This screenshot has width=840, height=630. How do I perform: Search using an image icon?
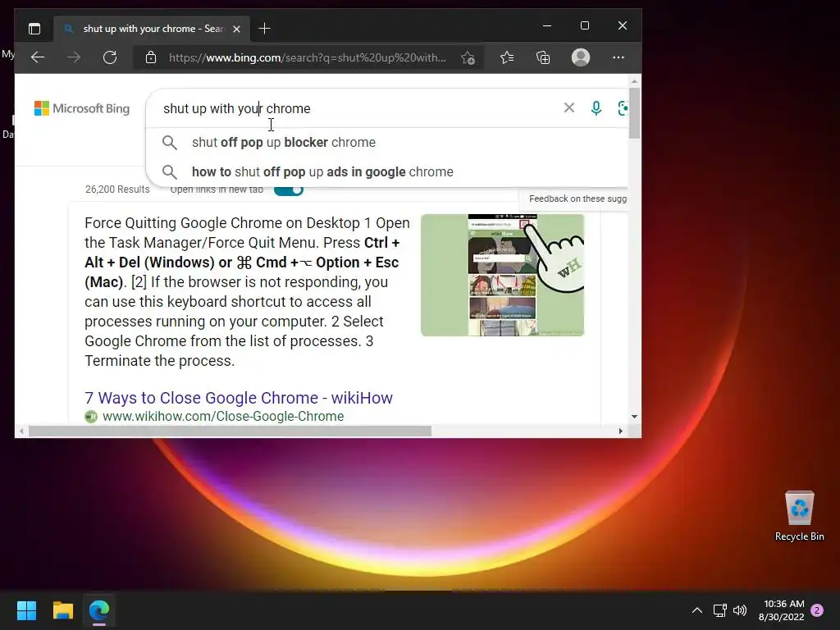(x=623, y=108)
